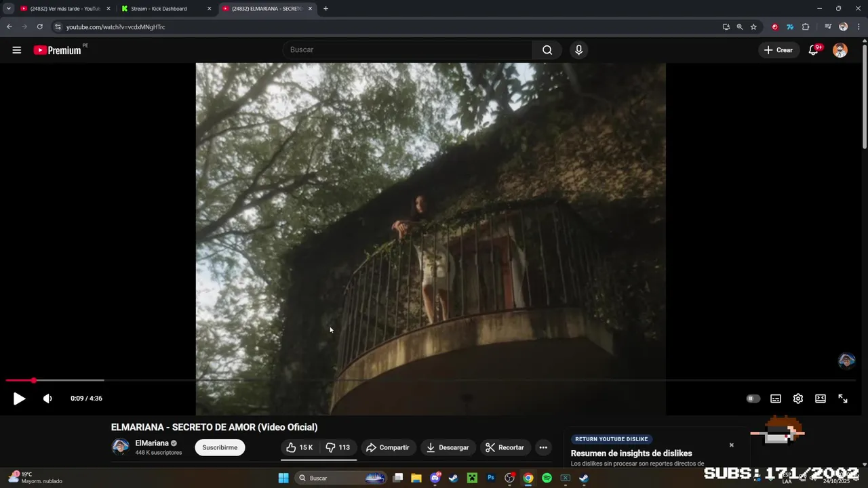Image resolution: width=868 pixels, height=488 pixels.
Task: Close the Kick Dashboard tab
Action: 209,9
